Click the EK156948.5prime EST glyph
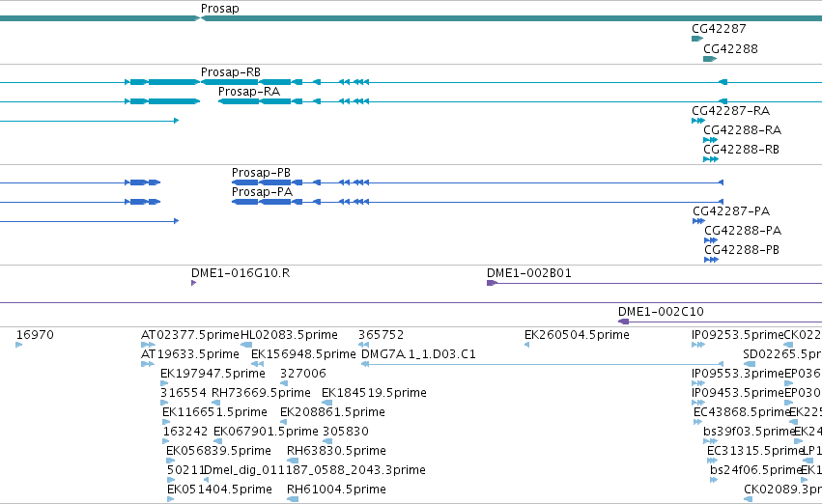 [x=257, y=364]
